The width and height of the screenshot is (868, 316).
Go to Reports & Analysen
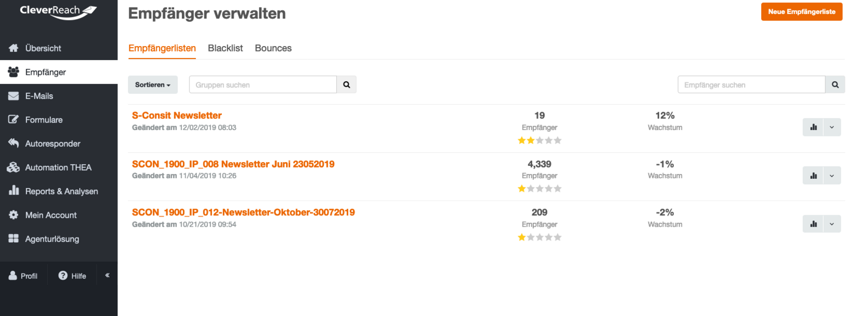point(61,191)
